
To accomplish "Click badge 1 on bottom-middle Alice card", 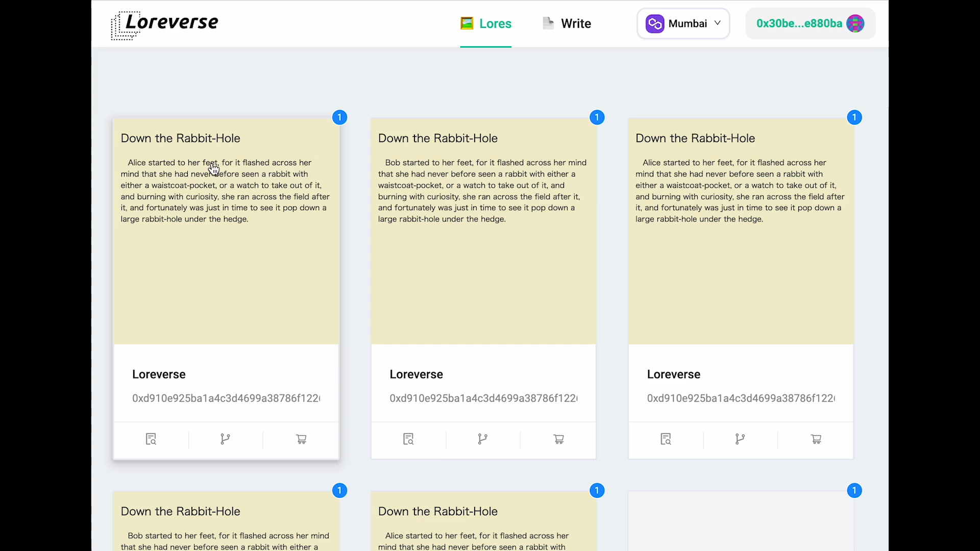I will (x=597, y=490).
